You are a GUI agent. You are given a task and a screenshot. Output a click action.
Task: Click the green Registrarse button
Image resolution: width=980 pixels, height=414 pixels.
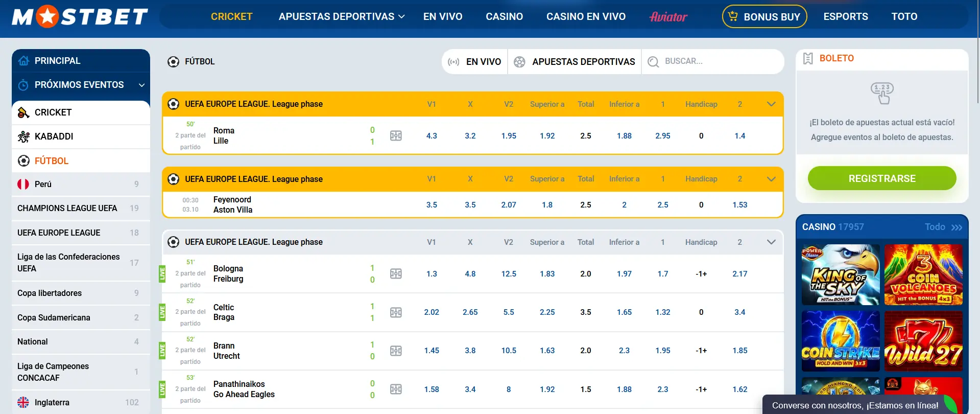[x=882, y=178]
